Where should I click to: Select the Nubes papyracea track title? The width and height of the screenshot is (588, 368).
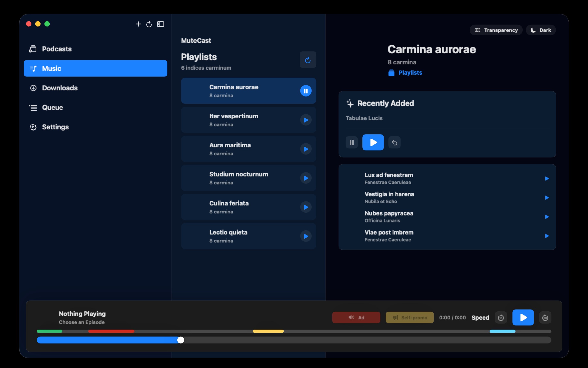point(389,213)
